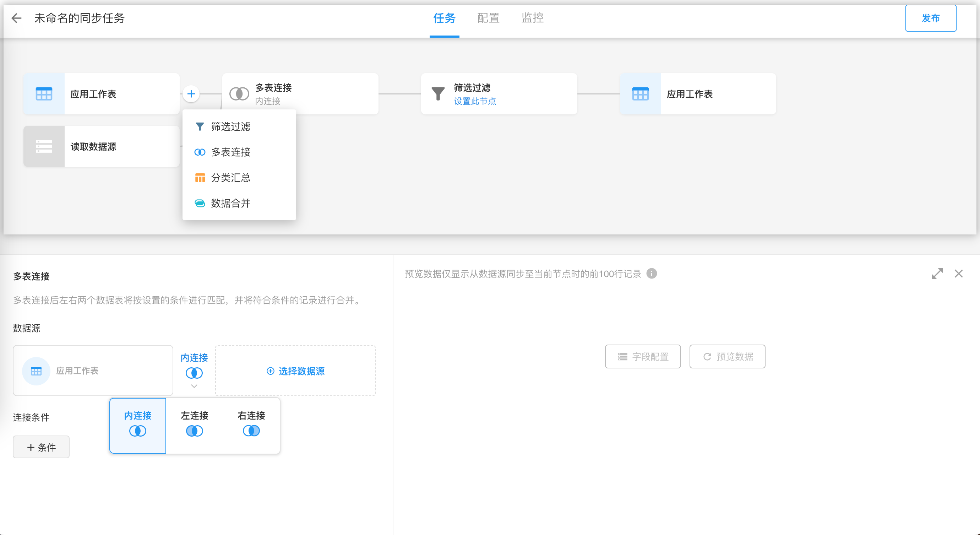980x535 pixels.
Task: Click the 发布 publish button
Action: click(x=930, y=18)
